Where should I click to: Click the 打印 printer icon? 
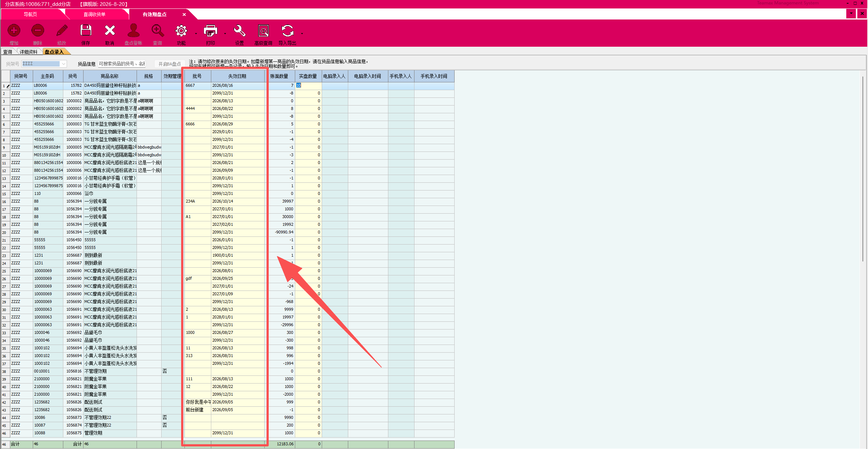pyautogui.click(x=211, y=31)
